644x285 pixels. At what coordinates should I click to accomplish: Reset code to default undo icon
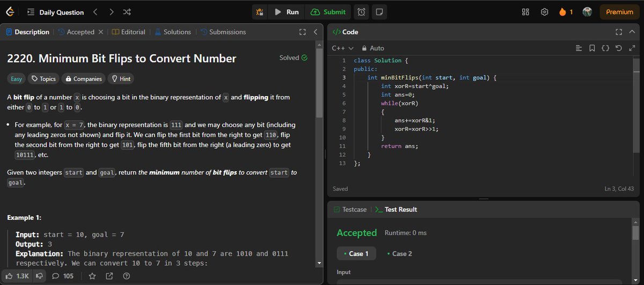[619, 48]
